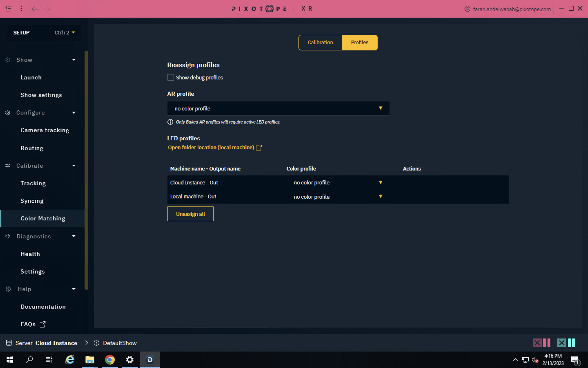Collapse the Help section arrow
Screen dimensions: 588x368
pos(74,289)
